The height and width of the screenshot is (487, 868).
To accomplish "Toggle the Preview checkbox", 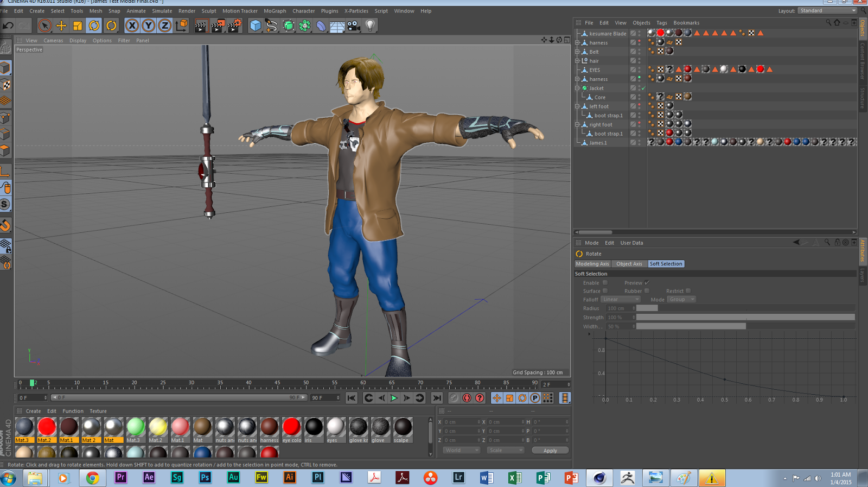I will pyautogui.click(x=647, y=283).
